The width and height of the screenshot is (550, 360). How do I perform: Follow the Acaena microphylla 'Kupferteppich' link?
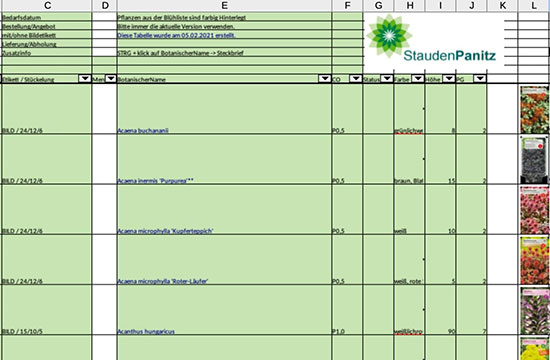[165, 231]
